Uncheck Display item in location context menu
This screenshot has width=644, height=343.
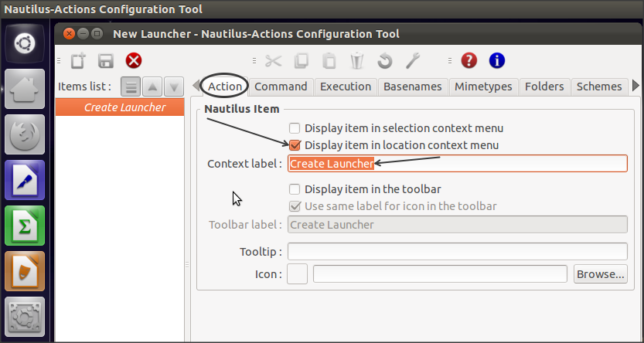[295, 145]
